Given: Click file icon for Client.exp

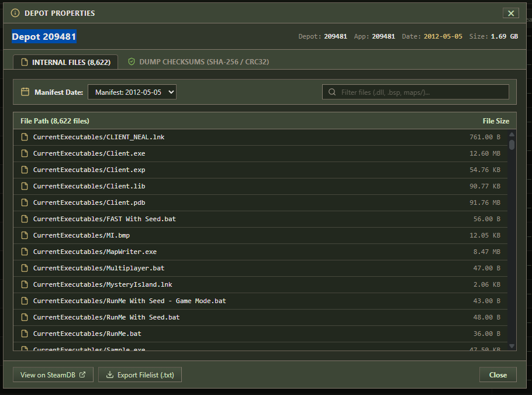Looking at the screenshot, I should [x=25, y=170].
